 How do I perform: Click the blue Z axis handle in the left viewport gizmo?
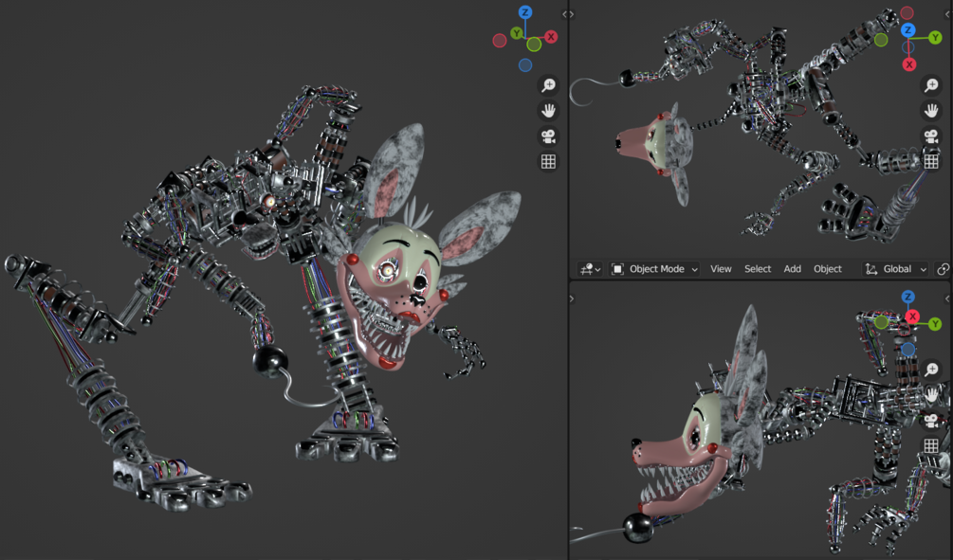(x=525, y=12)
